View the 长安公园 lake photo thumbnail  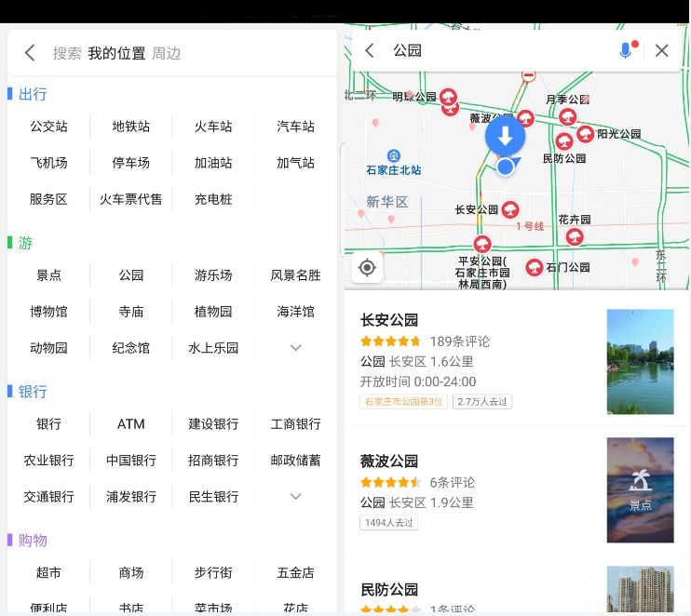coord(640,362)
